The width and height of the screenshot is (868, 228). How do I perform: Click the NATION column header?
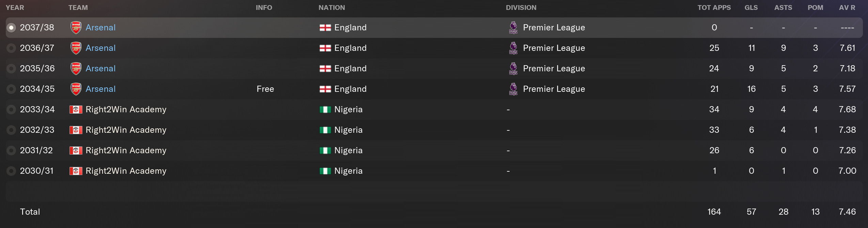331,8
